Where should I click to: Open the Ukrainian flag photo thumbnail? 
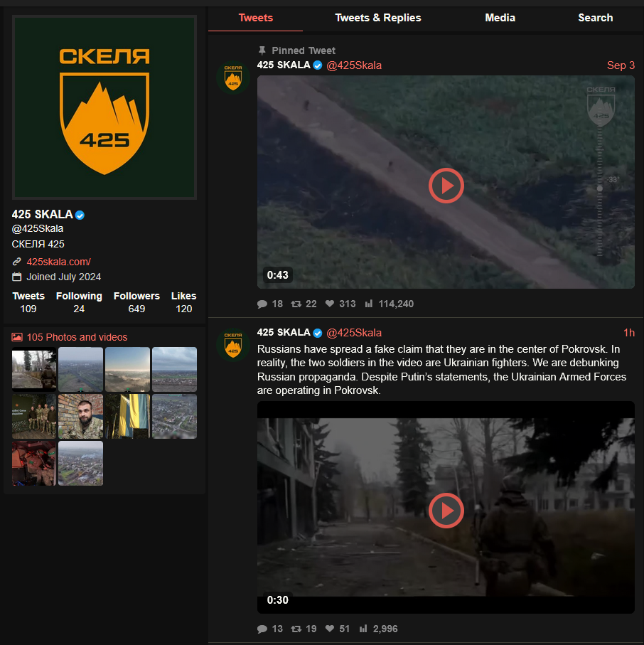[x=127, y=416]
